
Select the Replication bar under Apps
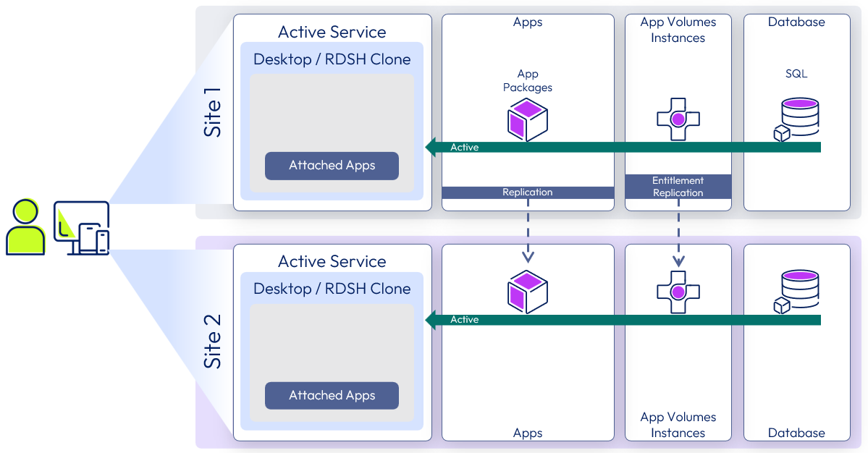point(528,192)
